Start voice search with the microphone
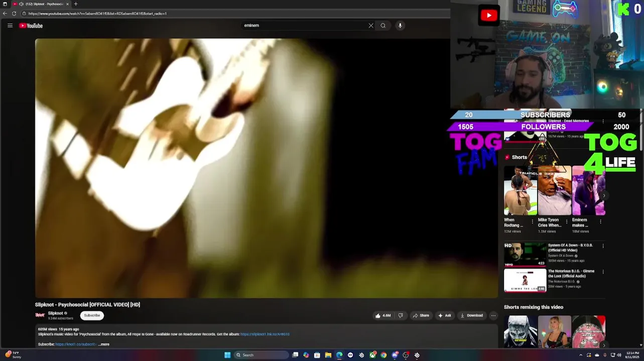 tap(400, 26)
